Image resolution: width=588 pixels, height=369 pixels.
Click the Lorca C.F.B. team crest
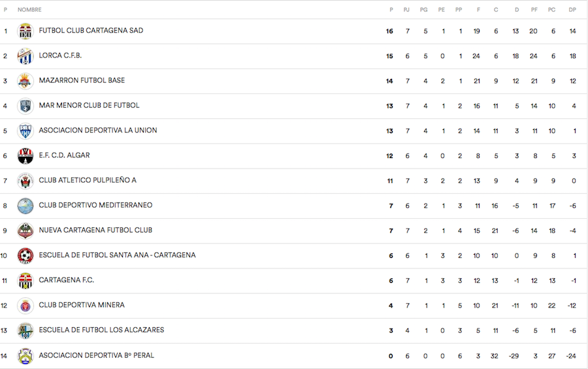click(25, 56)
